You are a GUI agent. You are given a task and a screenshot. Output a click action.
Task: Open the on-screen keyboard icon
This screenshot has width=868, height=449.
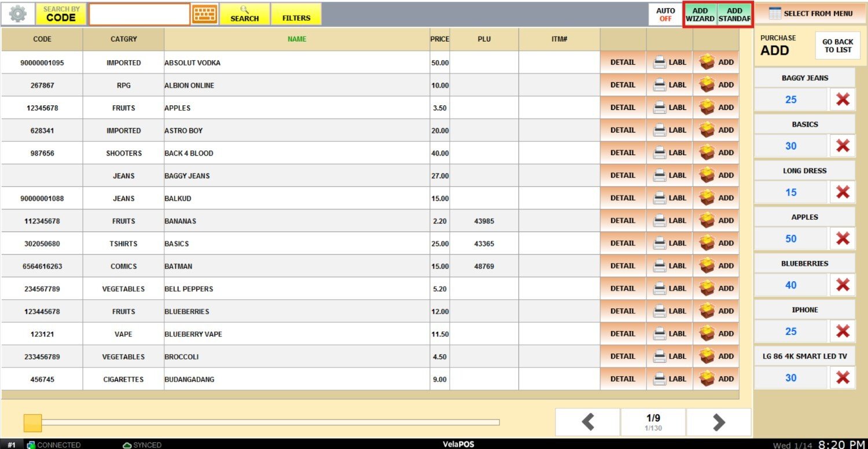point(204,14)
